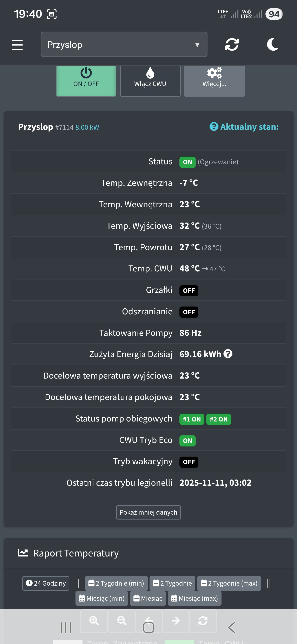Screen dimensions: 297x644
Task: Reset the chart with the refresh icon
Action: [203, 620]
